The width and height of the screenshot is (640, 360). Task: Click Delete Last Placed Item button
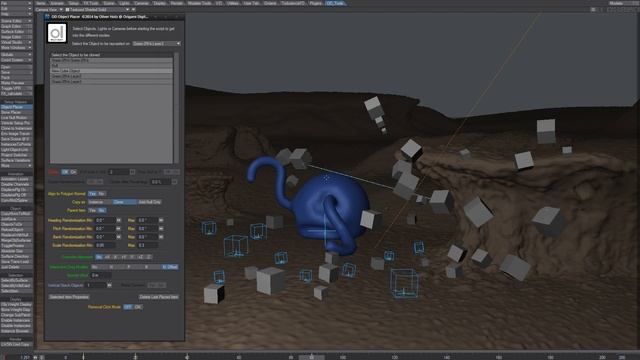click(x=158, y=297)
